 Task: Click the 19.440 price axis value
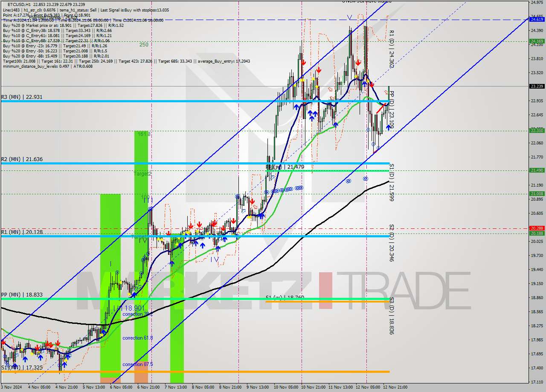click(536, 269)
